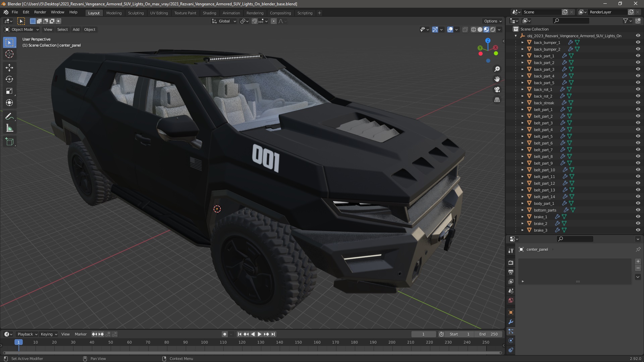644x362 pixels.
Task: Toggle proportional editing
Action: pos(274,21)
